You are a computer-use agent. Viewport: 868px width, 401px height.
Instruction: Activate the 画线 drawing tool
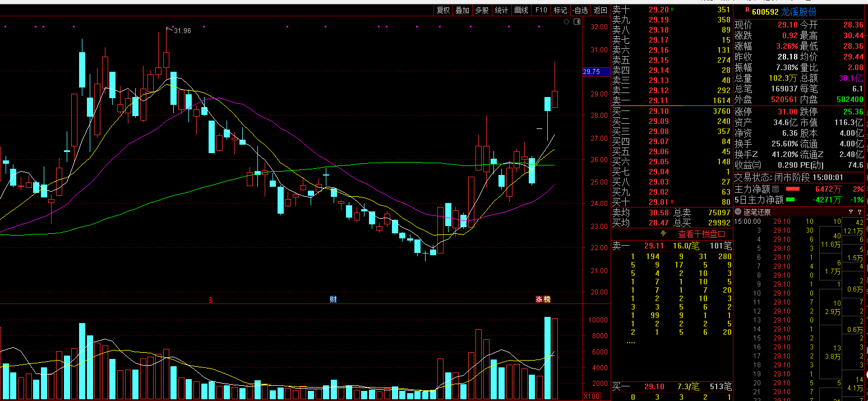click(x=521, y=10)
